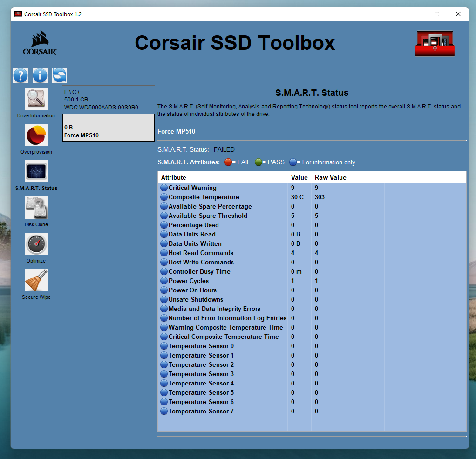Close the Corsair SSD Toolbox window
The height and width of the screenshot is (459, 476).
point(458,14)
